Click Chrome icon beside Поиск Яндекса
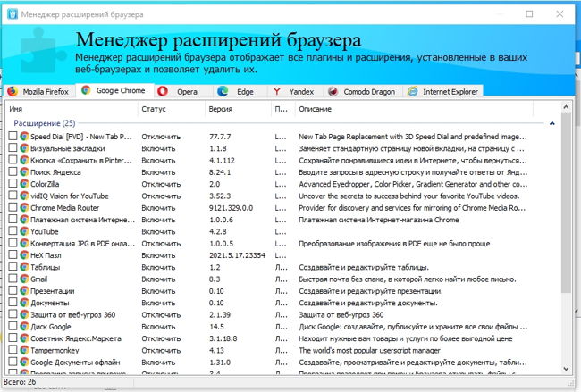 24,171
